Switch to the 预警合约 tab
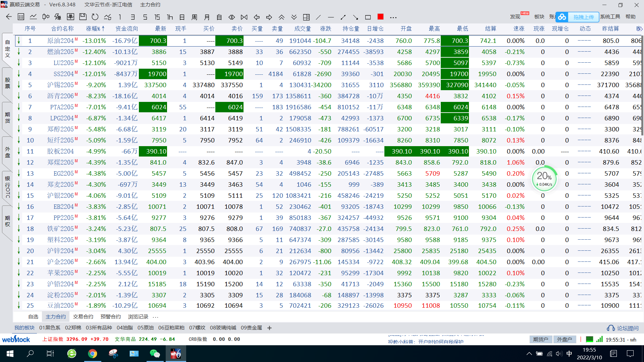The width and height of the screenshot is (644, 362). pyautogui.click(x=111, y=316)
